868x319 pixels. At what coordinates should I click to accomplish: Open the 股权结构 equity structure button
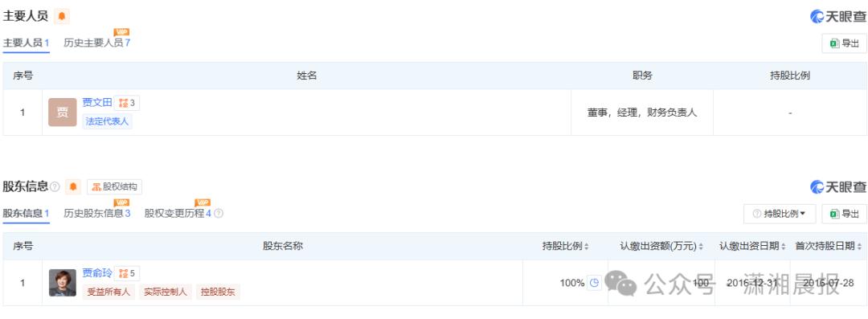click(x=115, y=186)
